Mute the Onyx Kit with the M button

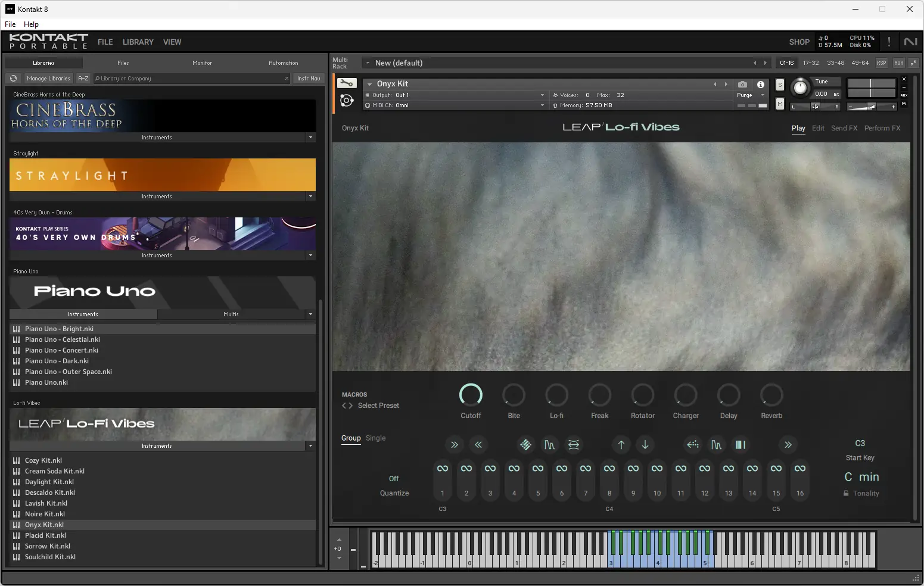[x=780, y=104]
